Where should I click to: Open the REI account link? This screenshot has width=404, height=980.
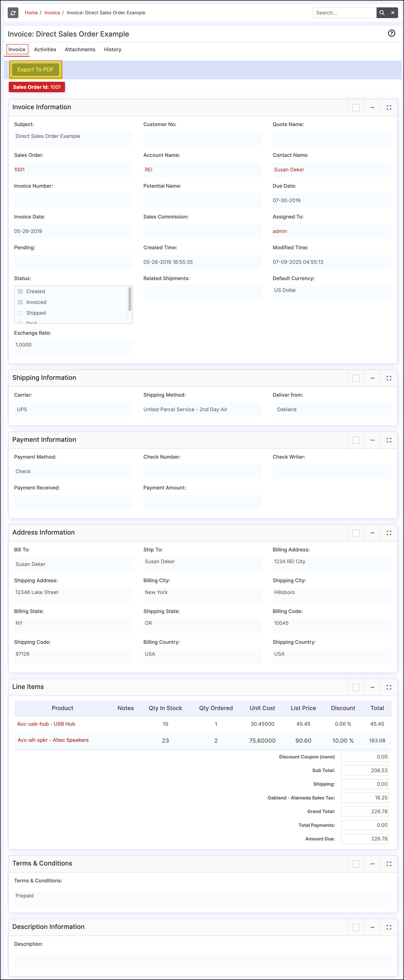tap(149, 170)
